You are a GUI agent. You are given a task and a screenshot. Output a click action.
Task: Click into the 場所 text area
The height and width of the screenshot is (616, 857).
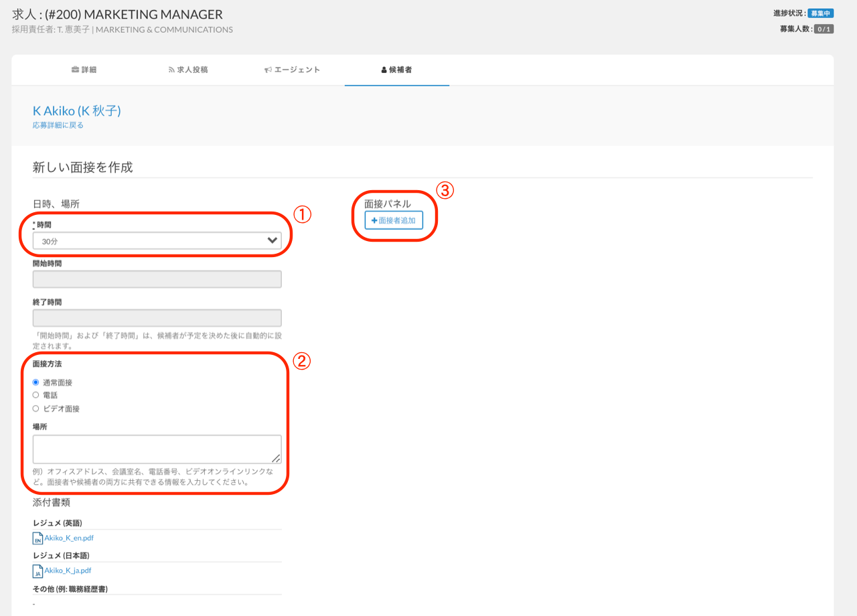pyautogui.click(x=157, y=449)
